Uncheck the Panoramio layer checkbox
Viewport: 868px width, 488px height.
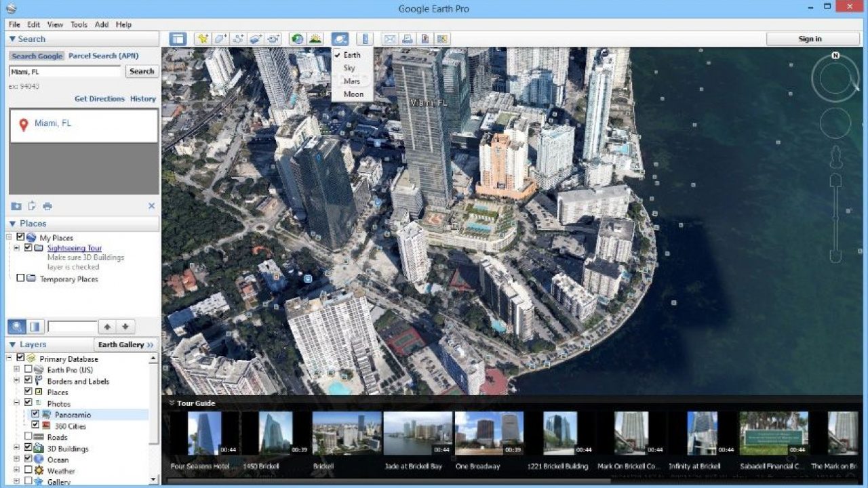35,414
